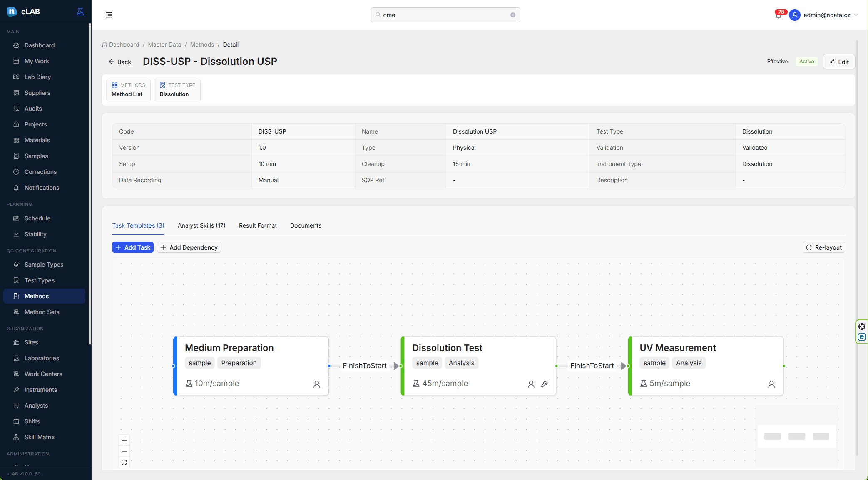This screenshot has height=480, width=868.
Task: Click the user avatar icon
Action: pyautogui.click(x=795, y=15)
